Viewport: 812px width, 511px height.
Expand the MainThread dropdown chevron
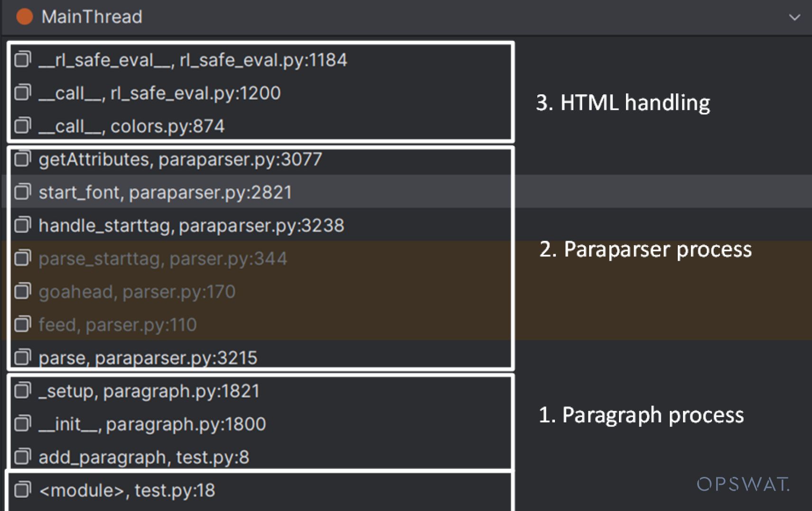tap(794, 18)
